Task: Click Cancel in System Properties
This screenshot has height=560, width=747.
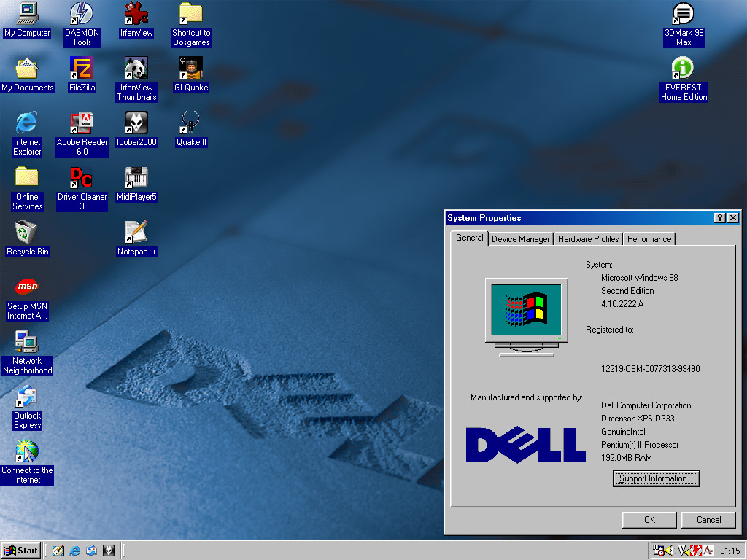Action: coord(708,520)
